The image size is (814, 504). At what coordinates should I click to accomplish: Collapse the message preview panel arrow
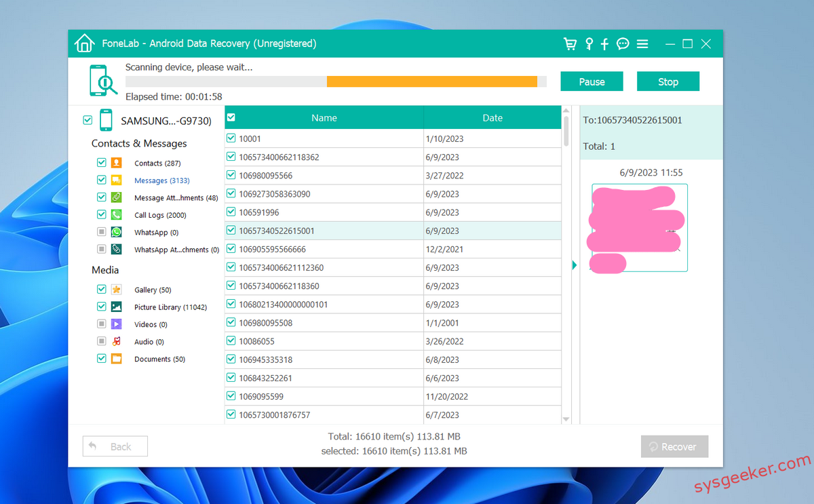[x=574, y=265]
